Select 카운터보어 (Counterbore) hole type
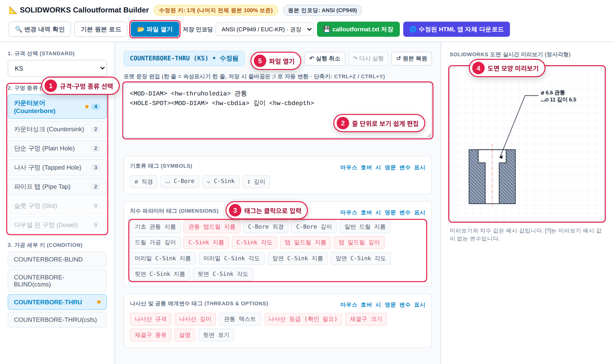 [57, 107]
